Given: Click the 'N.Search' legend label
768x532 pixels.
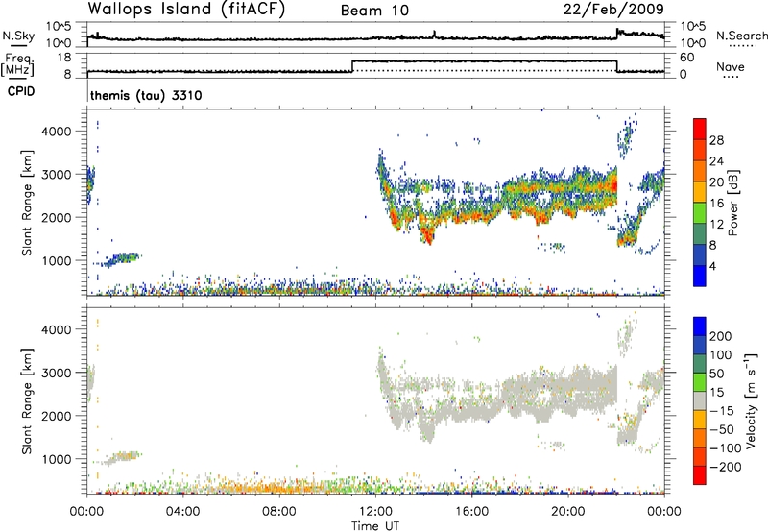Looking at the screenshot, I should (x=742, y=36).
